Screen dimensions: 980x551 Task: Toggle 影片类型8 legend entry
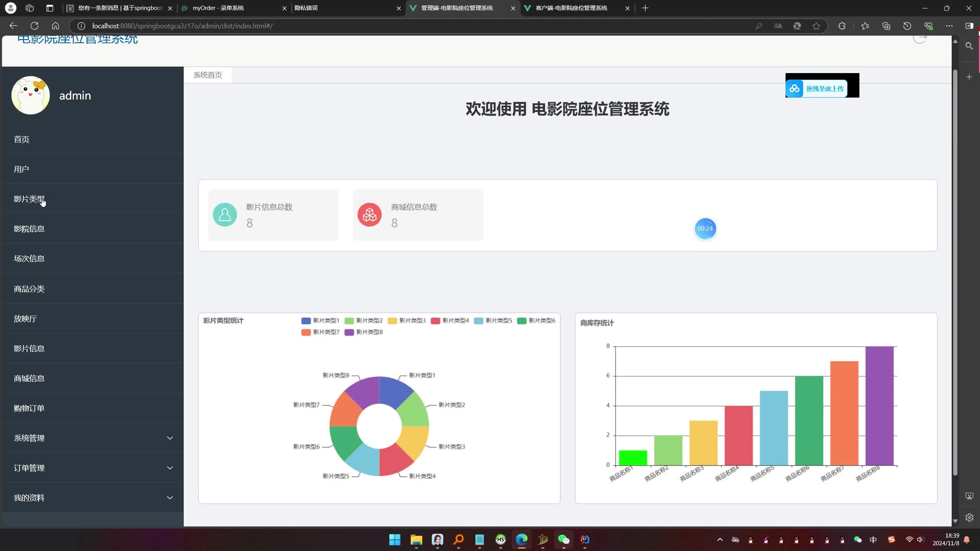coord(363,332)
